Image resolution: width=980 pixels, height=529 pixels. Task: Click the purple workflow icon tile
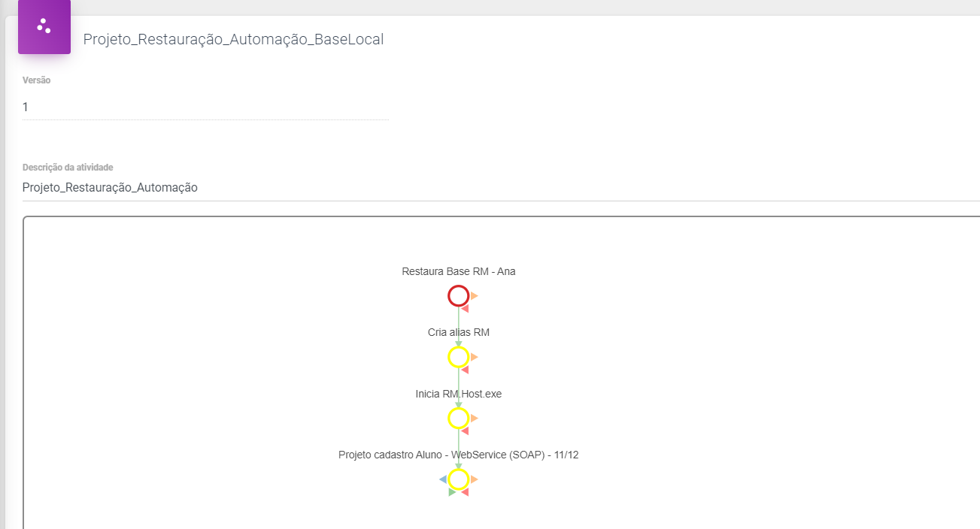pos(44,26)
